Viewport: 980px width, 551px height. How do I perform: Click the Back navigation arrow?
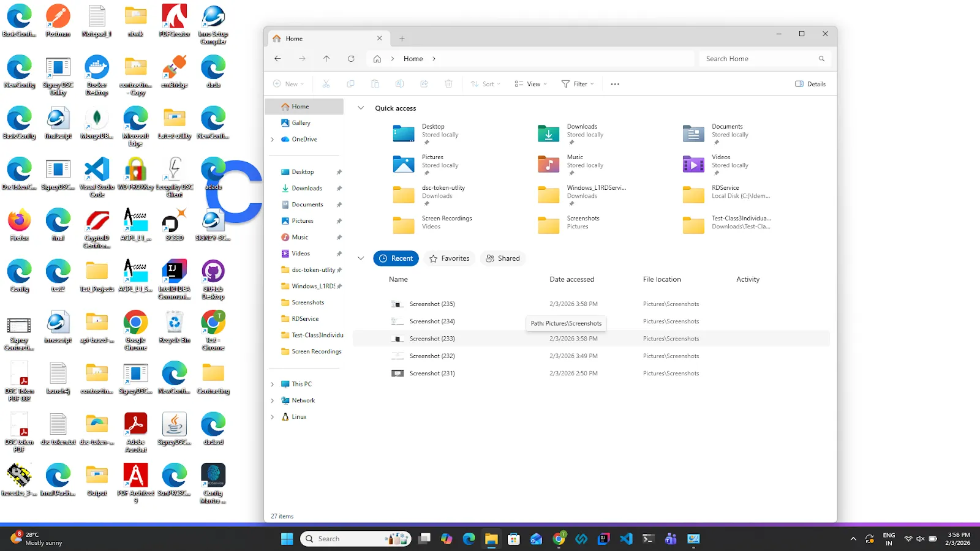[x=277, y=59]
